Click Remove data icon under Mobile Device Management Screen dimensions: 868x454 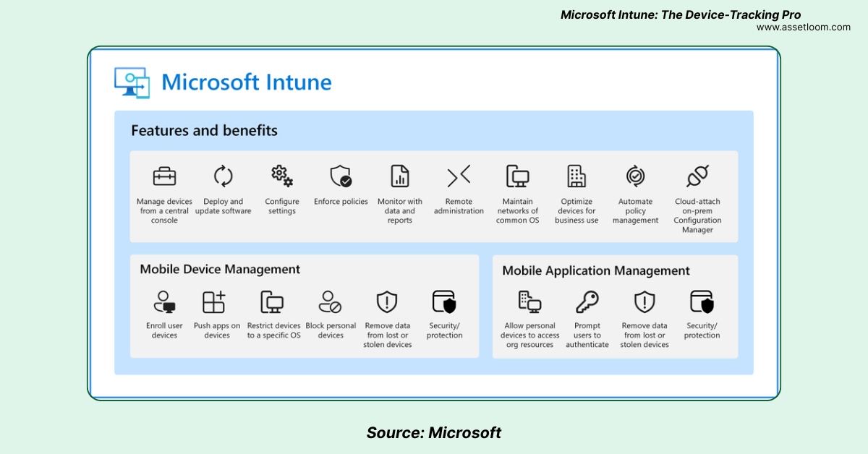pos(387,301)
